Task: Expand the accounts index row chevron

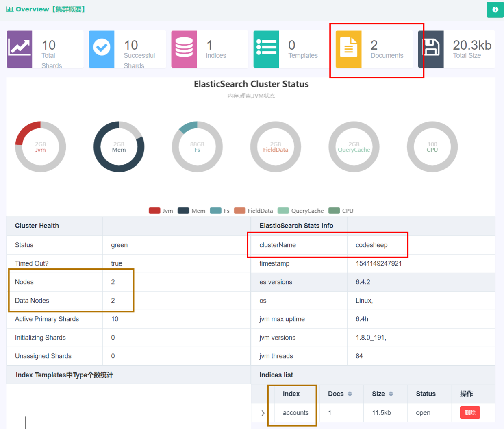Action: point(263,413)
